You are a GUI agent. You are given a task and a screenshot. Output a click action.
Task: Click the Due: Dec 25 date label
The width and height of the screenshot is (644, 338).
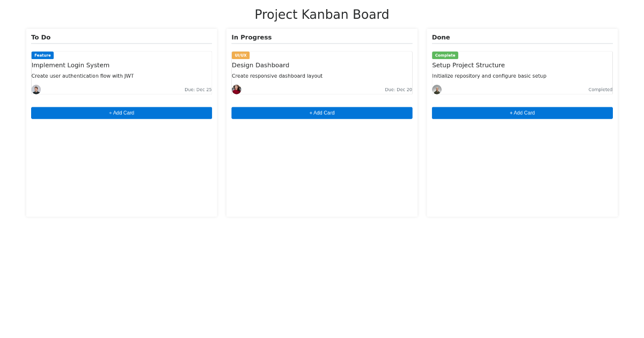click(x=198, y=89)
